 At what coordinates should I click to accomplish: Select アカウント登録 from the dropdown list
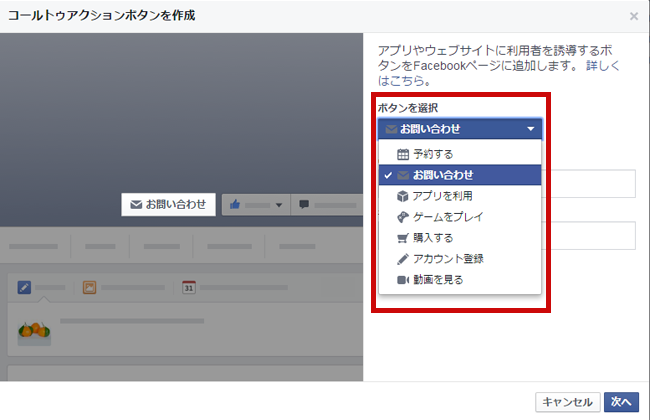[460, 259]
